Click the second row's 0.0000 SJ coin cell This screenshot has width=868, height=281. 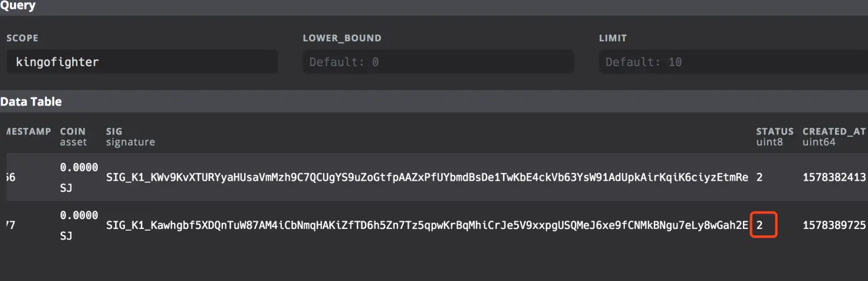(x=79, y=225)
